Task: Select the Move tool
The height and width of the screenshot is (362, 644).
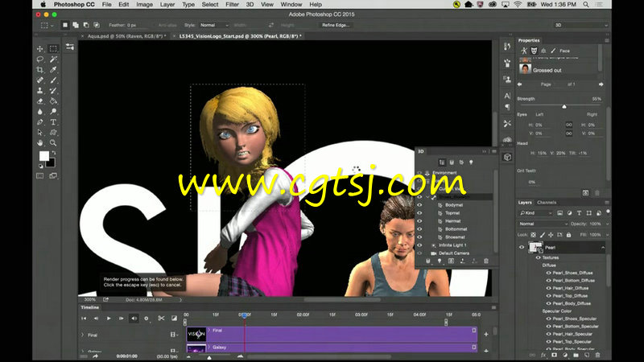Action: point(39,49)
